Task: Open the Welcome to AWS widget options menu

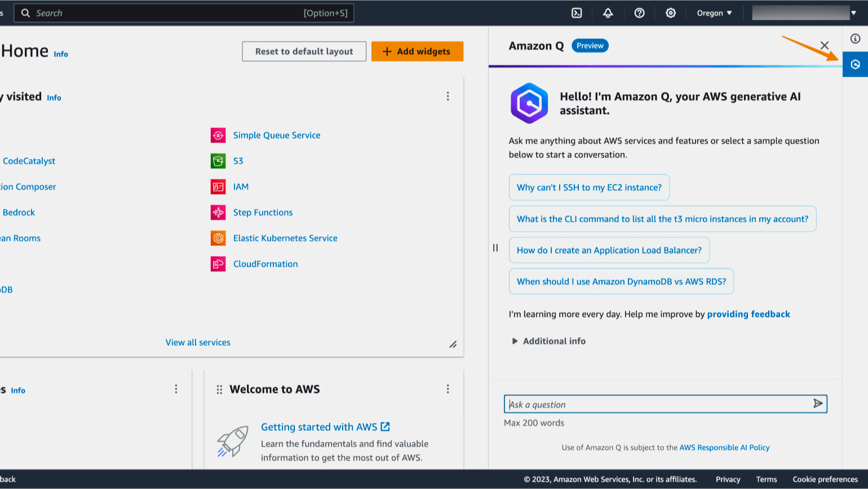Action: click(x=448, y=389)
